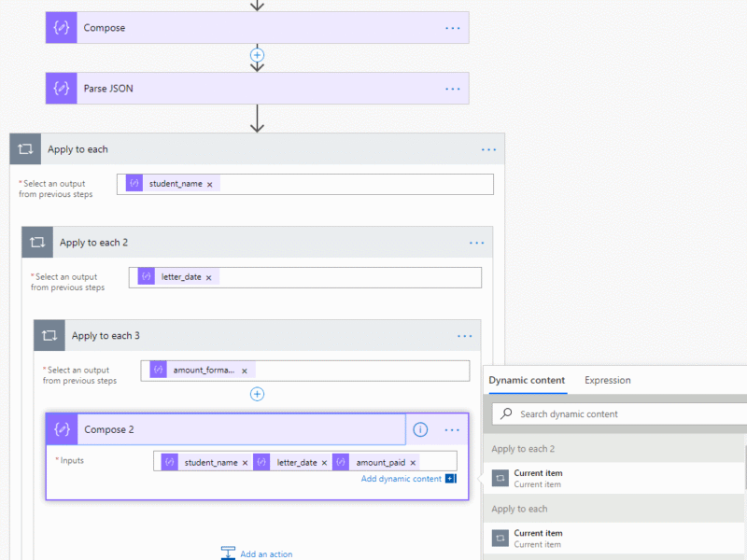The image size is (747, 560).
Task: Click the Parse JSON action icon
Action: [62, 88]
